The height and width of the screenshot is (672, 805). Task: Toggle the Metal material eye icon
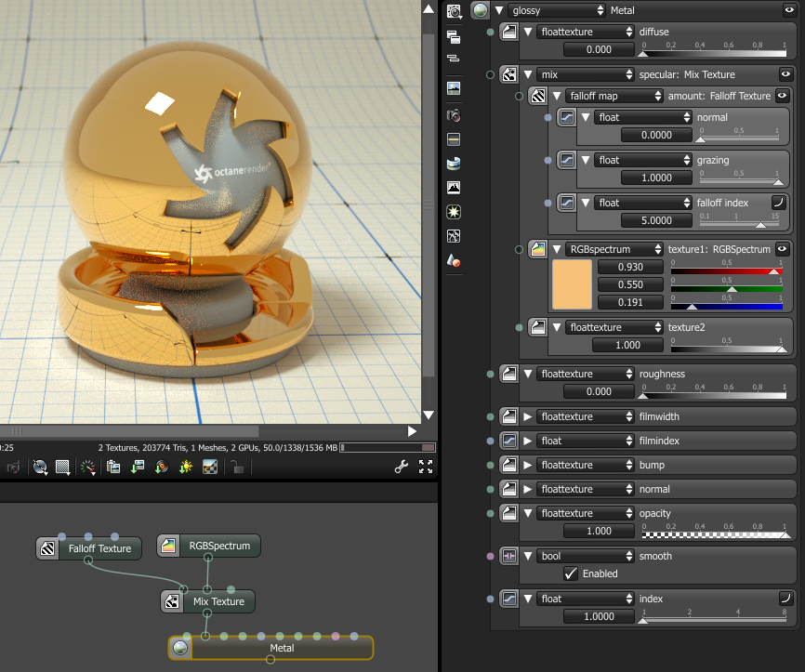(788, 9)
